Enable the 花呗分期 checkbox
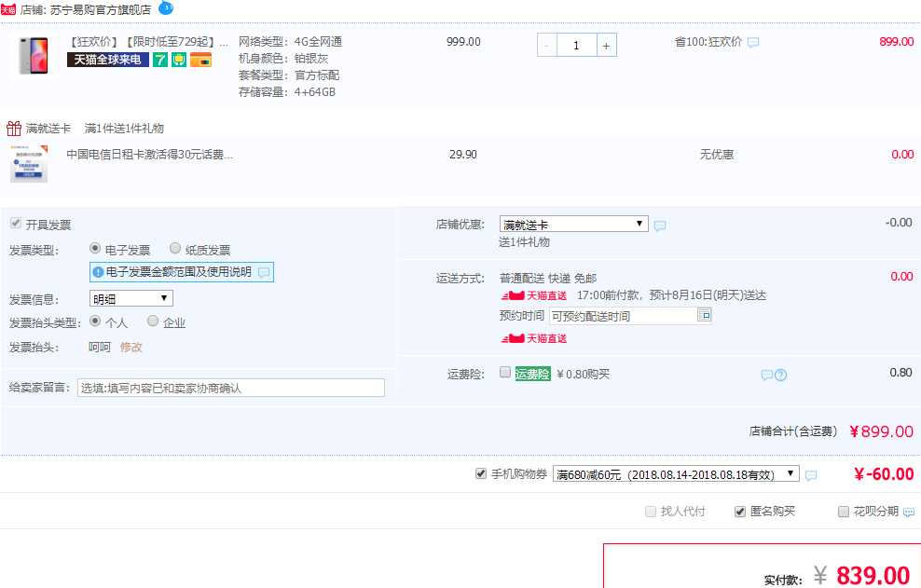Image resolution: width=921 pixels, height=588 pixels. [x=844, y=512]
